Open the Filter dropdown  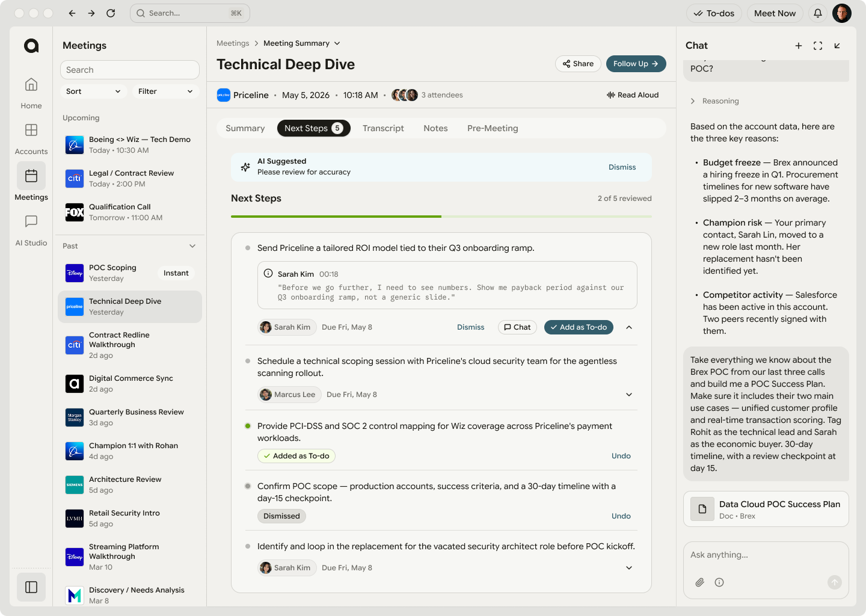coord(165,91)
